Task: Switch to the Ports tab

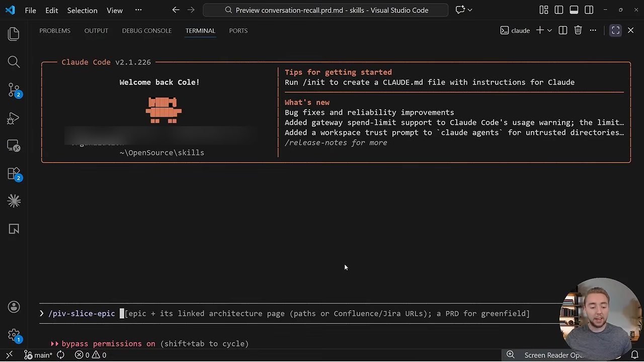Action: click(238, 31)
